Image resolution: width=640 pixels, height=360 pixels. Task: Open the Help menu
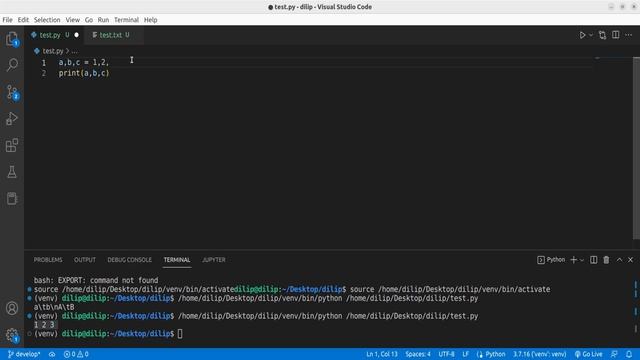coord(150,20)
